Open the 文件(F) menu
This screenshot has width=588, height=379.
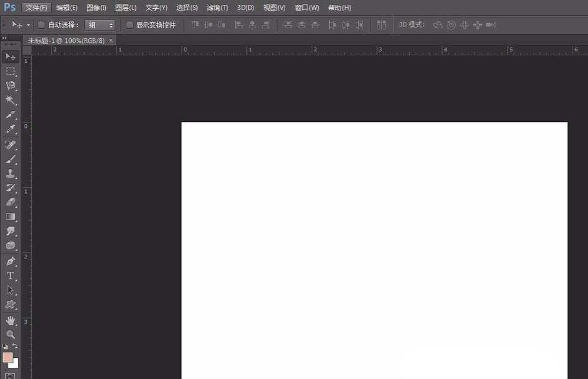pos(36,8)
